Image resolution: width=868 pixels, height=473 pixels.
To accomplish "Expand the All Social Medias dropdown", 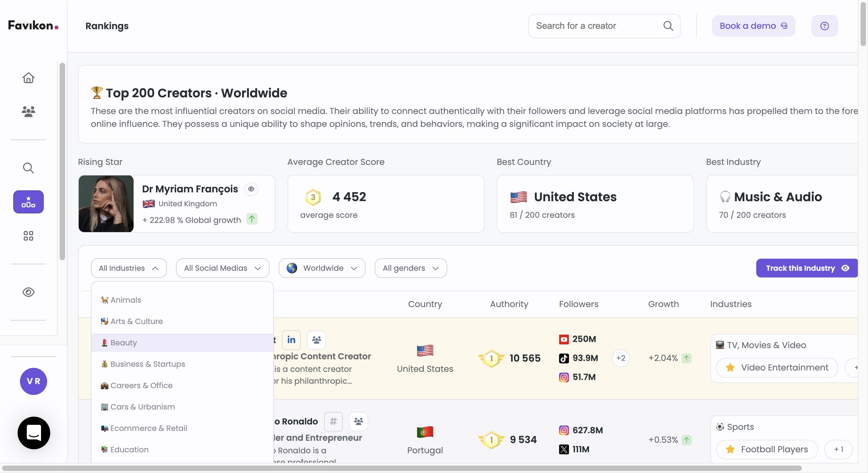I will click(222, 268).
